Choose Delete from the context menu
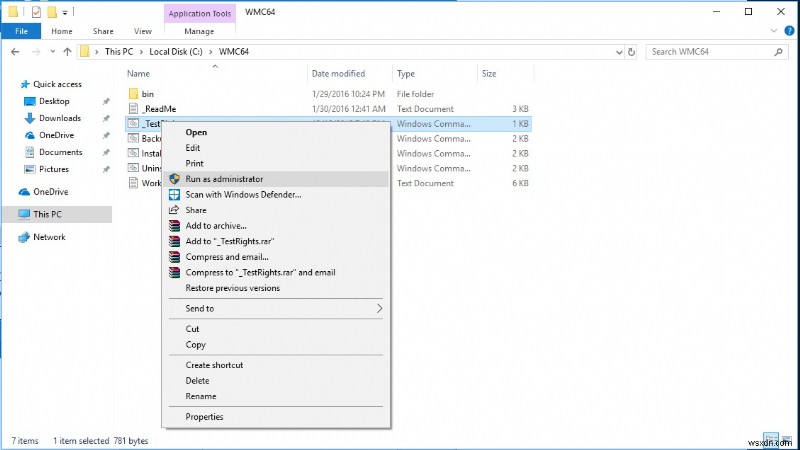The height and width of the screenshot is (450, 800). coord(197,381)
